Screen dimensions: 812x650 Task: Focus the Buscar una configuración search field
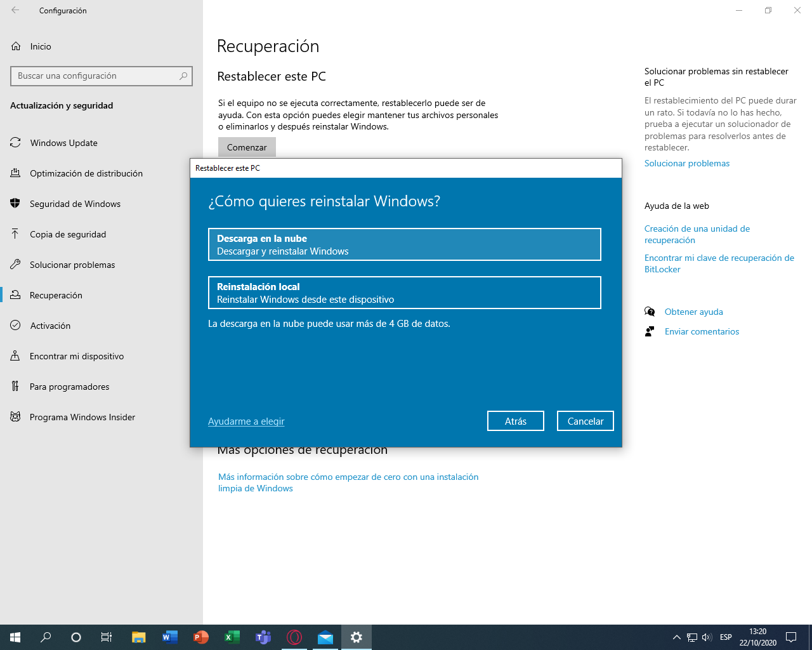[x=101, y=76]
